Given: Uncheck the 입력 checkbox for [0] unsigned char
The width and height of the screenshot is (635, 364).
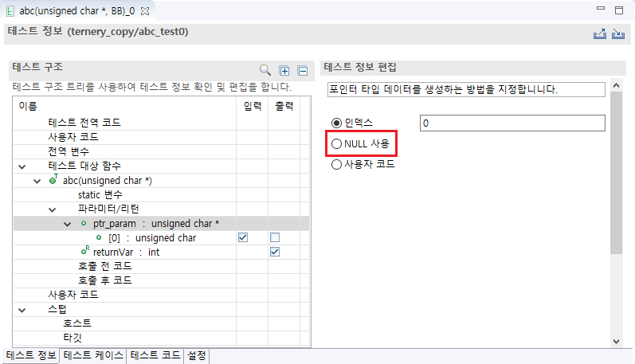Looking at the screenshot, I should click(243, 238).
